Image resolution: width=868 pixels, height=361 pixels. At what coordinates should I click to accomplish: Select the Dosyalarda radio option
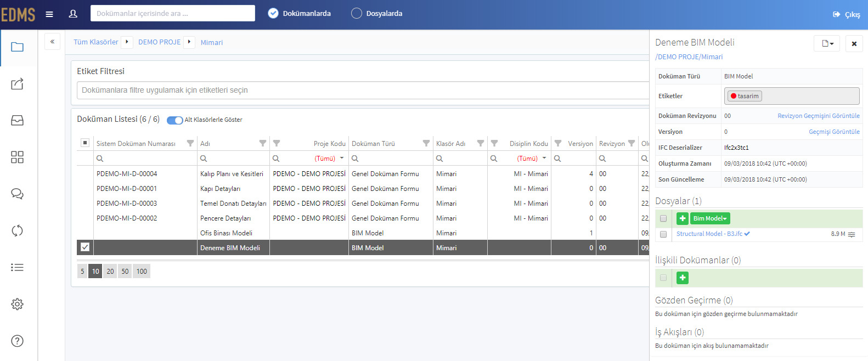click(x=357, y=13)
